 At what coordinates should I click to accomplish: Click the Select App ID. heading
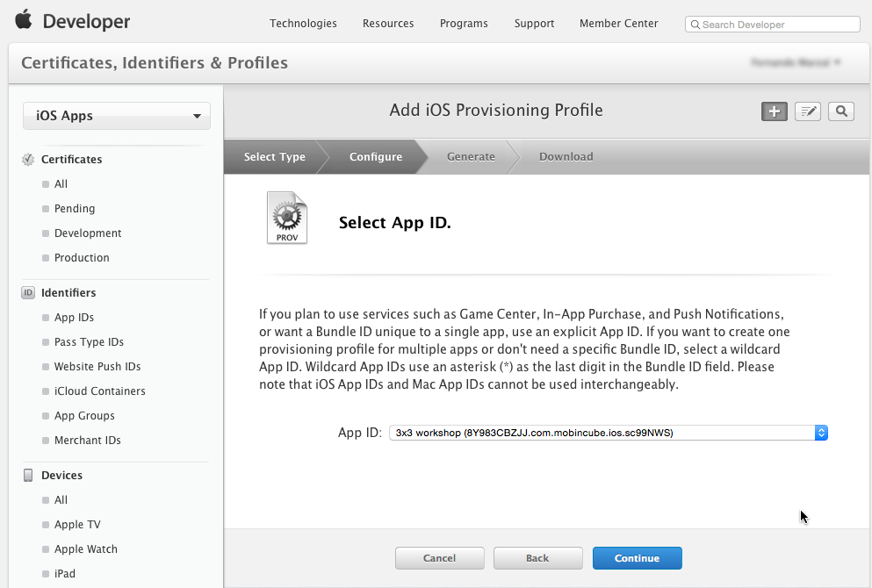tap(395, 222)
